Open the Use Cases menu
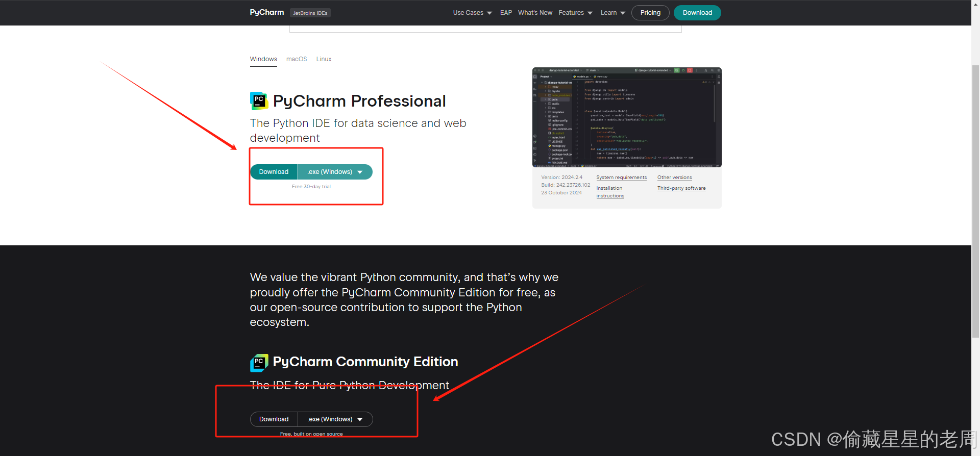Viewport: 980px width, 456px height. [x=472, y=13]
